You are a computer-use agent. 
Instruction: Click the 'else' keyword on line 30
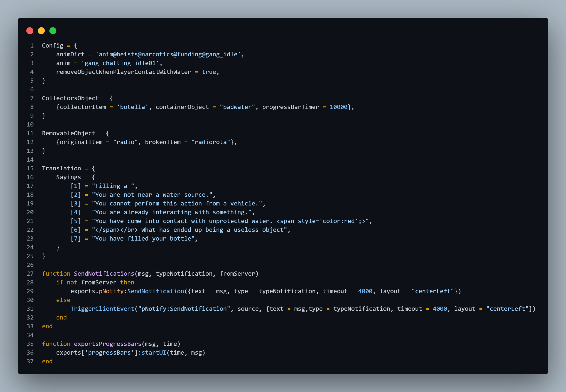click(x=63, y=300)
